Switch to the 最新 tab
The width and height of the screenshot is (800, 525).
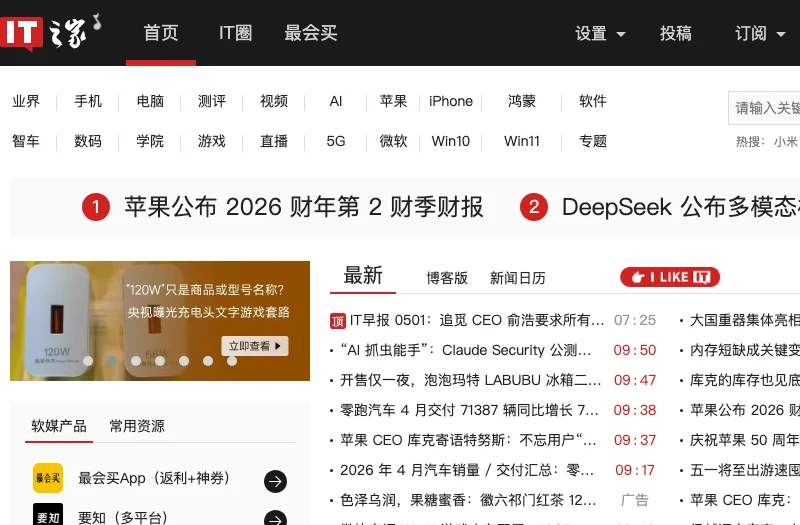tap(363, 276)
